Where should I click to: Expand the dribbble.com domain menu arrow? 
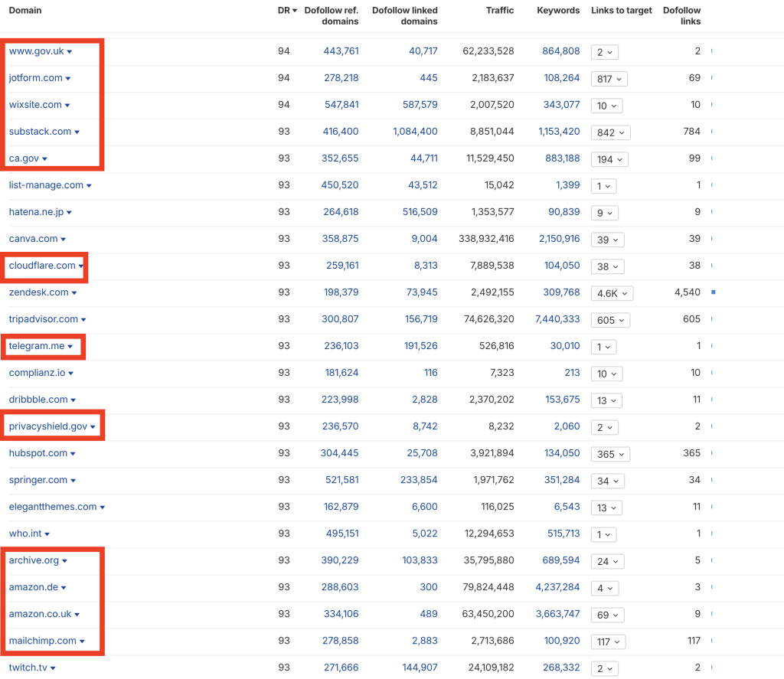[x=73, y=400]
